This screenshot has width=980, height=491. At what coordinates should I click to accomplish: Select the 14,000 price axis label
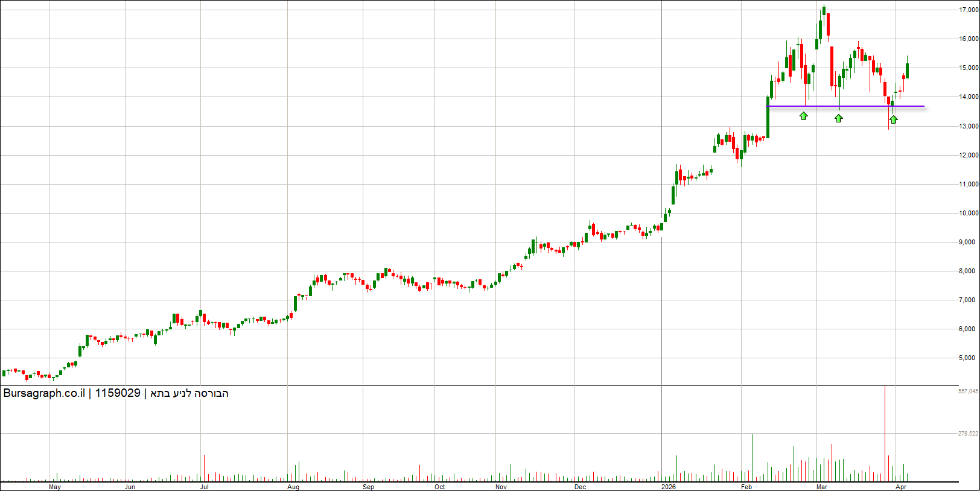(x=969, y=97)
